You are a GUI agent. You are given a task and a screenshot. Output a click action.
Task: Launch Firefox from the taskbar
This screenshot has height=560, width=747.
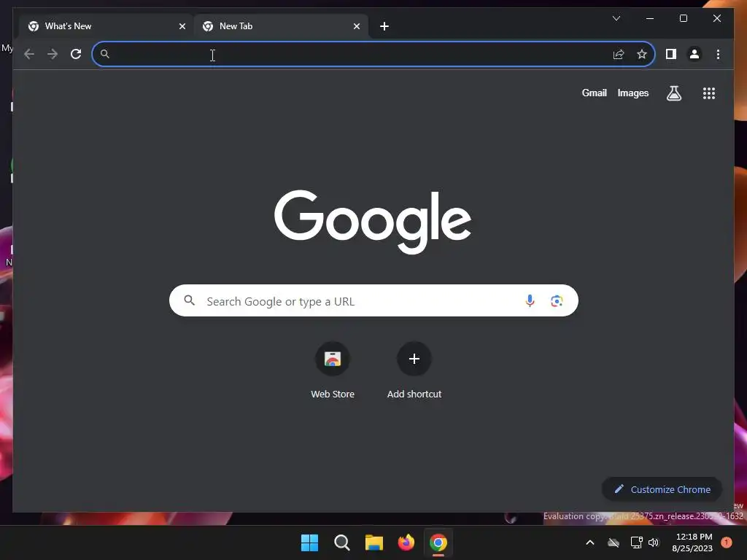tap(406, 542)
